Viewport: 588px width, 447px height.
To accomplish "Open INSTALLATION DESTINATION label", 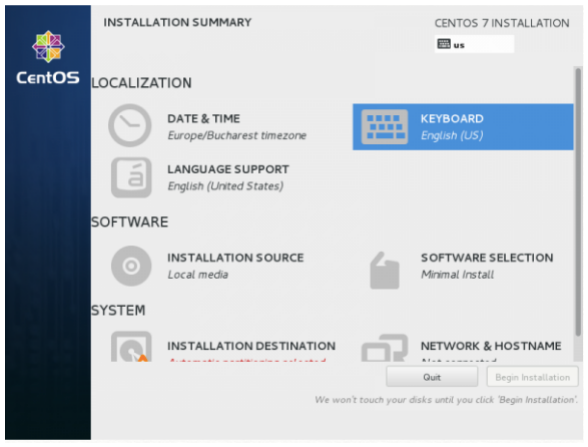I will tap(251, 346).
